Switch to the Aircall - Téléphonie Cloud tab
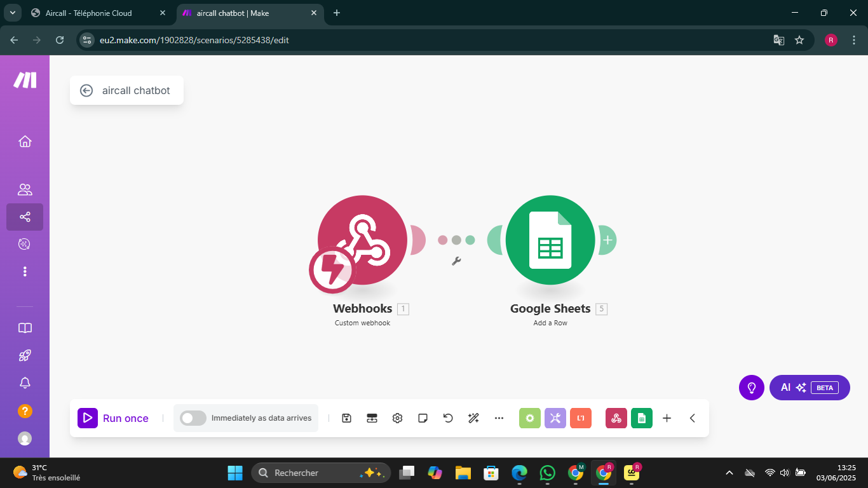 tap(98, 13)
